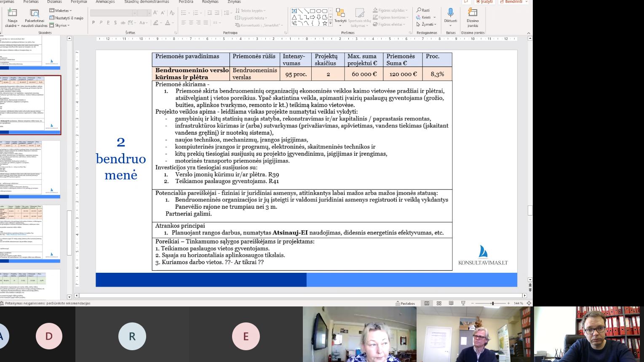Open the Skyrius section dropdown
Screen dimensions: 644x362
(60, 25)
